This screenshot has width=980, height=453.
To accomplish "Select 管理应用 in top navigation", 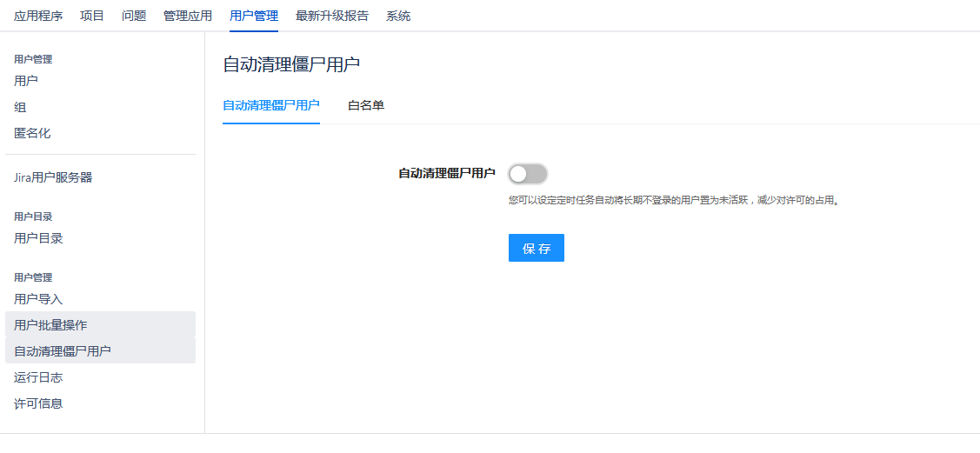I will (188, 16).
